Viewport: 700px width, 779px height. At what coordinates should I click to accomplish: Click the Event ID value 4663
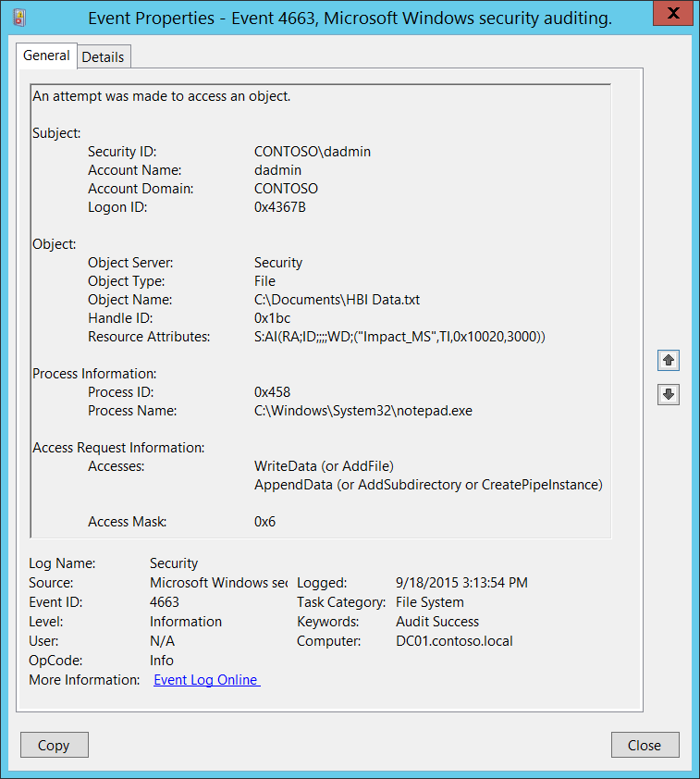click(x=165, y=602)
